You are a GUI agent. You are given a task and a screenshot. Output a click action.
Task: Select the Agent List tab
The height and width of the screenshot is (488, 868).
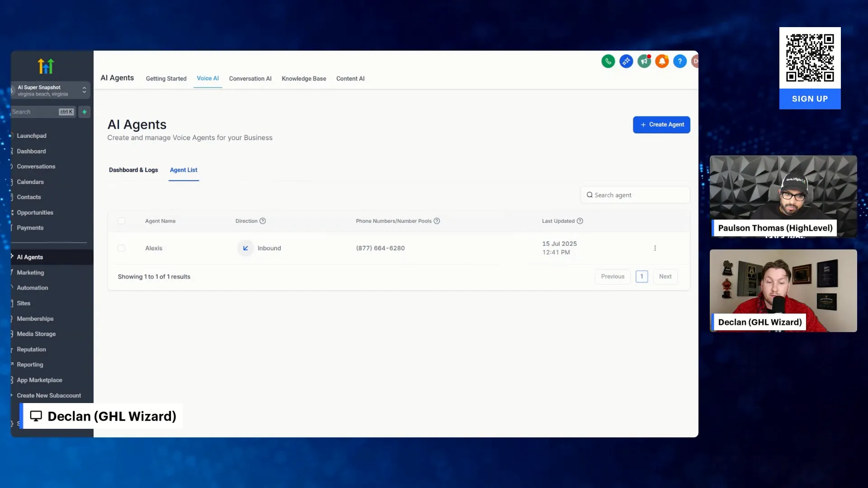pyautogui.click(x=184, y=170)
